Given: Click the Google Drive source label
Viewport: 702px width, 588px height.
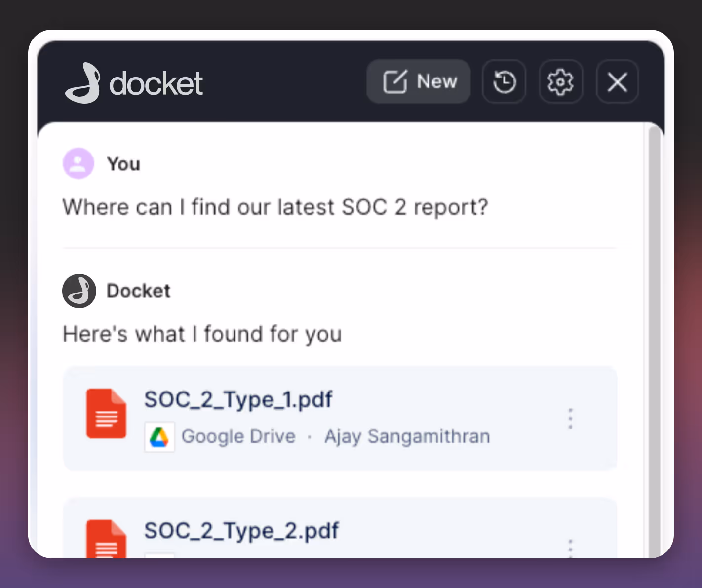Looking at the screenshot, I should (x=238, y=436).
